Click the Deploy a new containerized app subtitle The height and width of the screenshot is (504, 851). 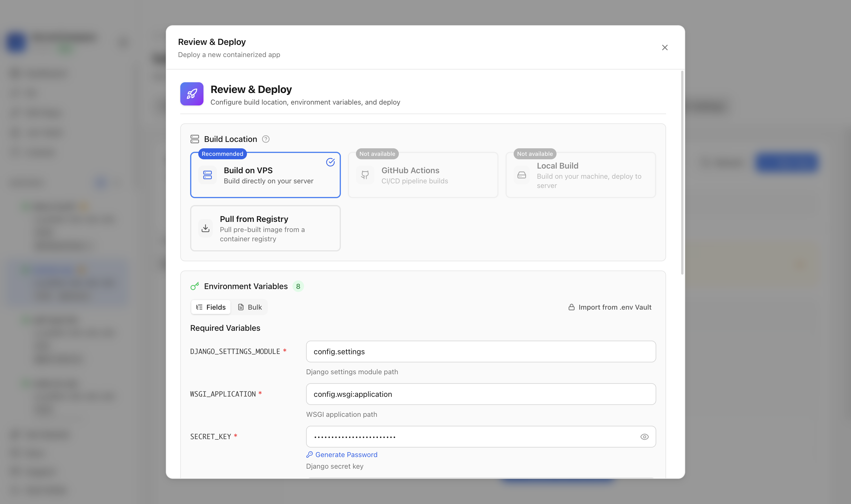click(x=229, y=55)
